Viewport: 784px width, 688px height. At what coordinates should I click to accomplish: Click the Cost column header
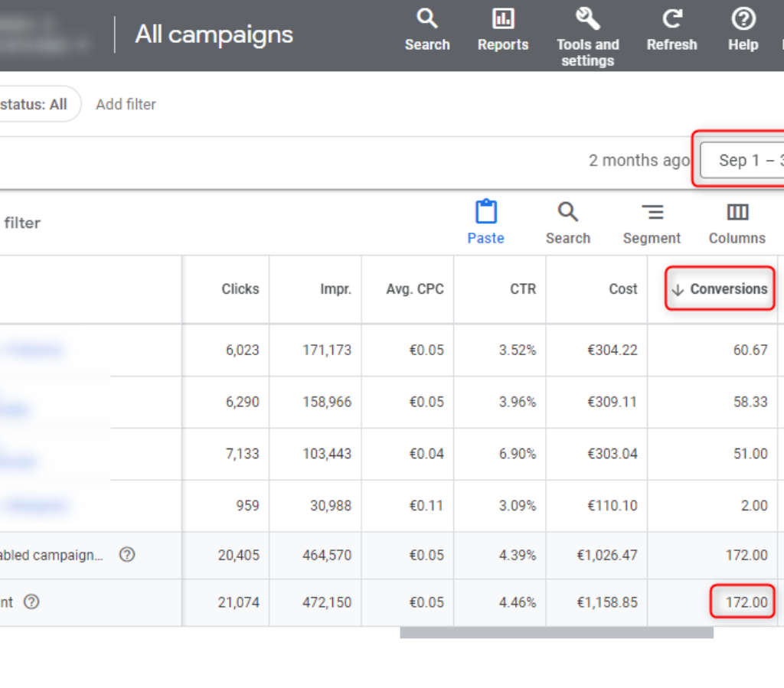pyautogui.click(x=623, y=289)
